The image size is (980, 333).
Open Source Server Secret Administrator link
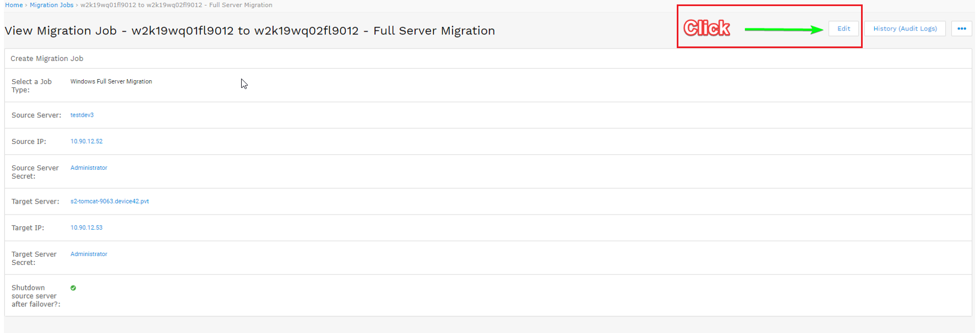point(89,168)
